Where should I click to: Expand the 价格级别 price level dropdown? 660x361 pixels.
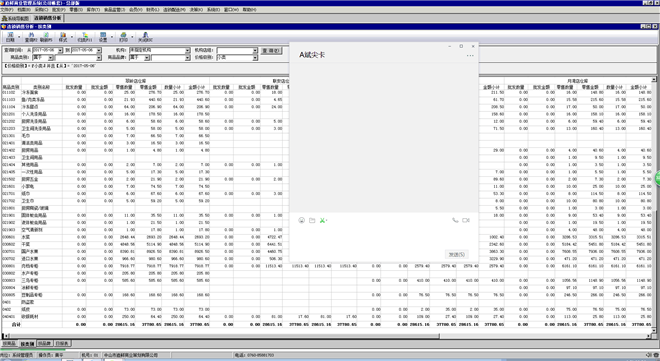255,58
